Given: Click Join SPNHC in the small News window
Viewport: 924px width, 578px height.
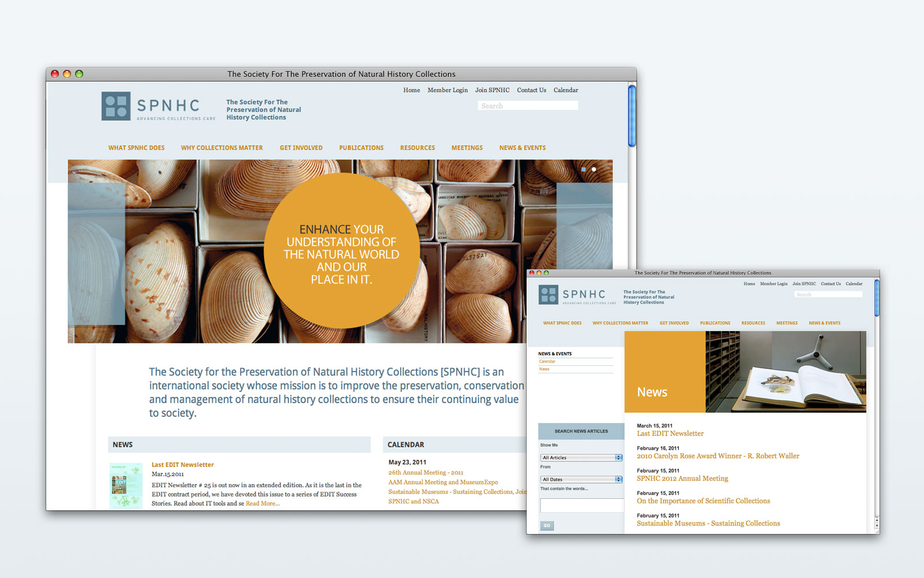Looking at the screenshot, I should click(x=804, y=284).
